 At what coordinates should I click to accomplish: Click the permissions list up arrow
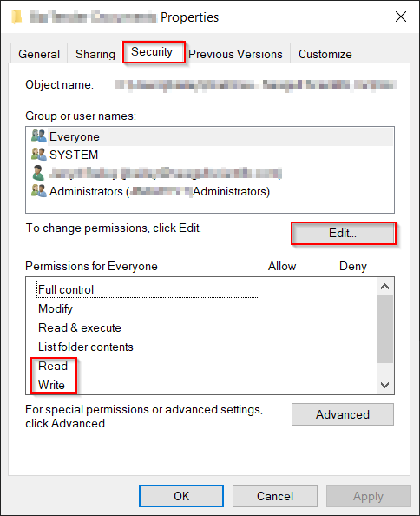pos(384,287)
